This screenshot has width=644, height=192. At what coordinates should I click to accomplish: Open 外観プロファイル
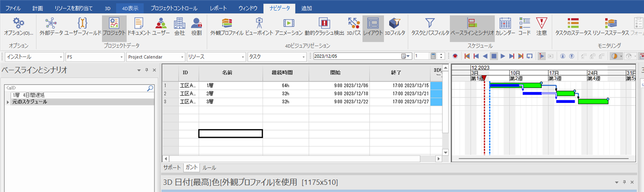click(226, 26)
